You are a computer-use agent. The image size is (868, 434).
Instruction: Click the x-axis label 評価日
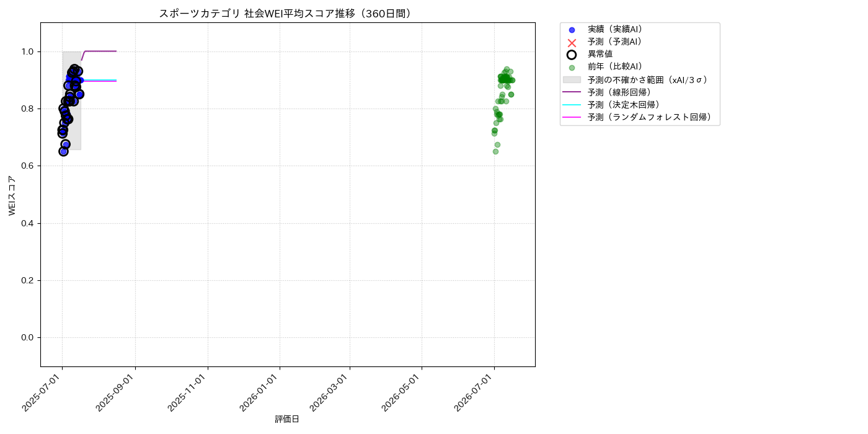point(287,420)
